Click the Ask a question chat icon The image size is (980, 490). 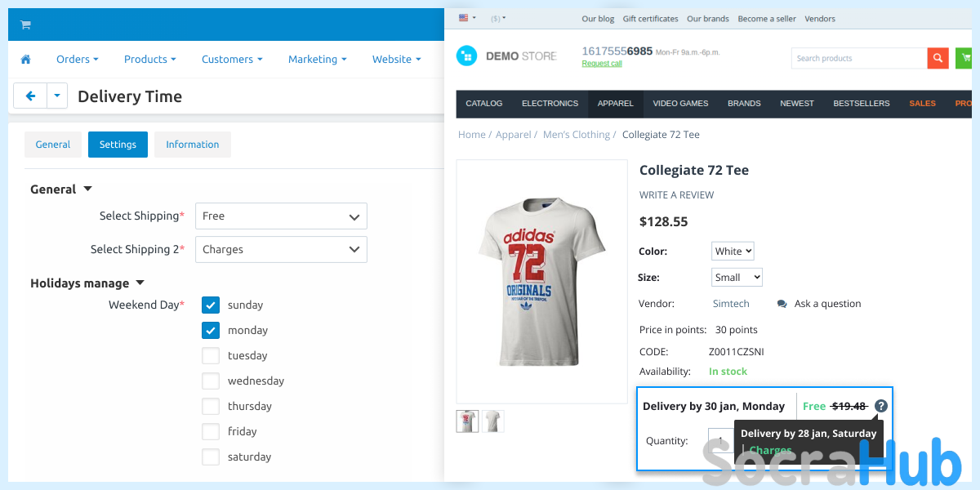click(782, 304)
